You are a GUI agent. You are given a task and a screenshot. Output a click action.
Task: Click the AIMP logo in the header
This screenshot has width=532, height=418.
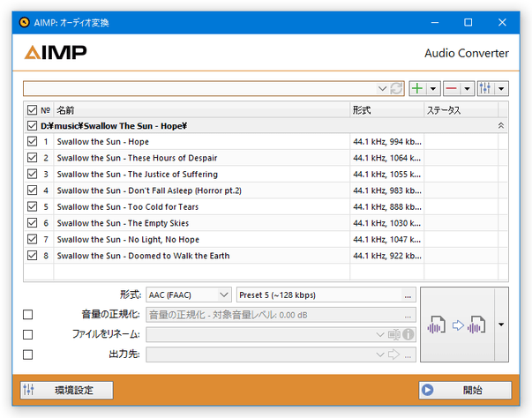pos(56,53)
